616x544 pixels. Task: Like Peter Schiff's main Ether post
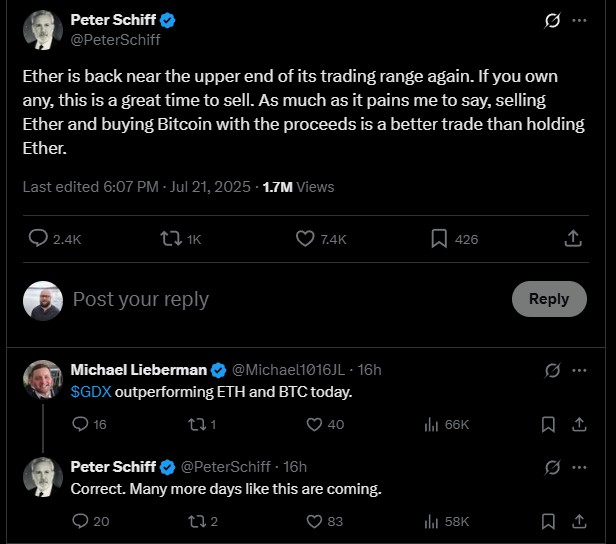pyautogui.click(x=306, y=239)
